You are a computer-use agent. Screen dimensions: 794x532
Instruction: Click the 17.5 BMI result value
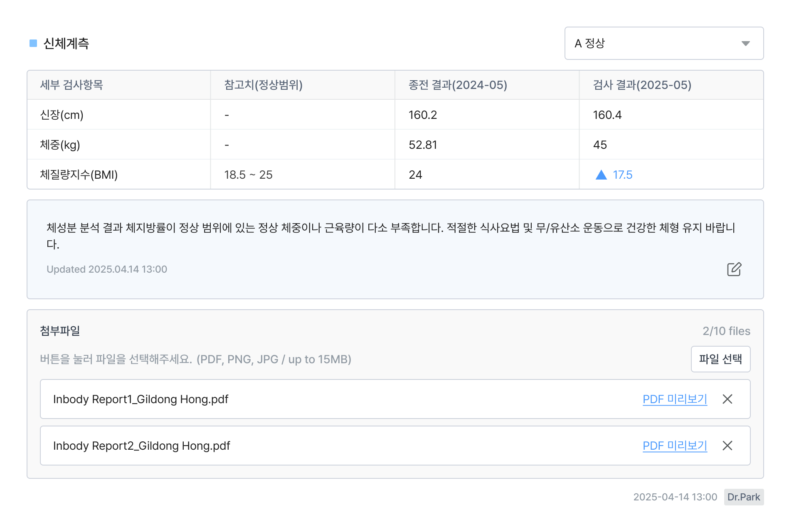pos(622,175)
